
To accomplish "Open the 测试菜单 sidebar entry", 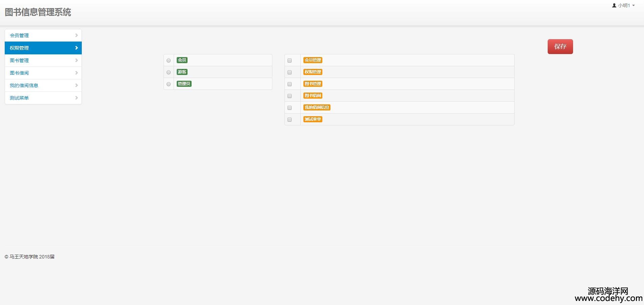I will pos(19,98).
